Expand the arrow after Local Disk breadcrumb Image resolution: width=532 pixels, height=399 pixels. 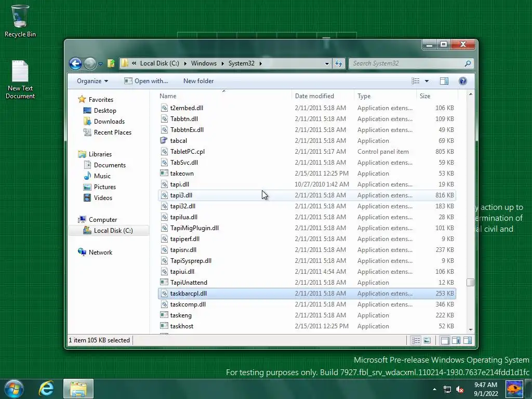(x=185, y=63)
